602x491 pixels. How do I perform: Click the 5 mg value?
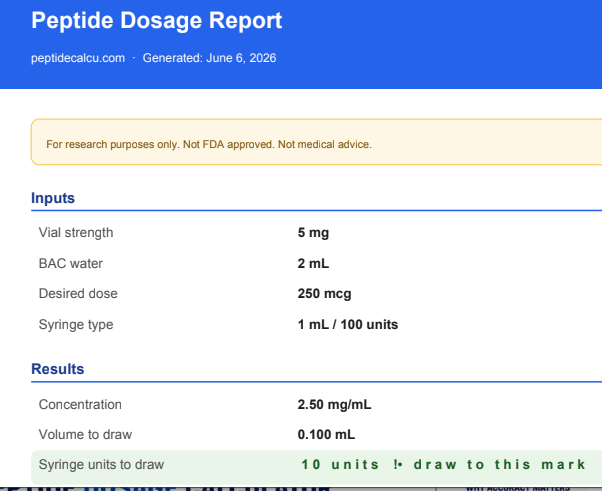pos(313,233)
